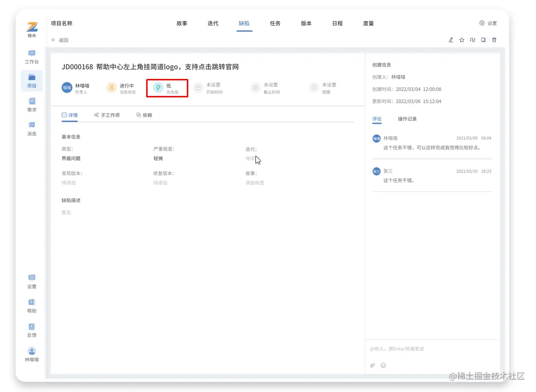Image resolution: width=536 pixels, height=392 pixels.
Task: Open the 工作台 workbench from the sidebar
Action: (x=31, y=56)
